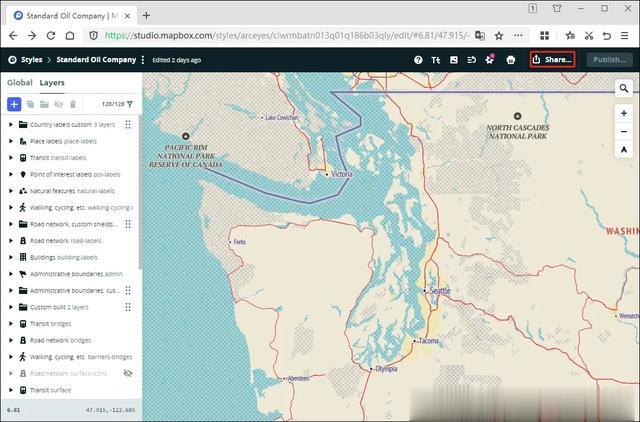Switch to the Layers tab
This screenshot has width=640, height=422.
[52, 82]
